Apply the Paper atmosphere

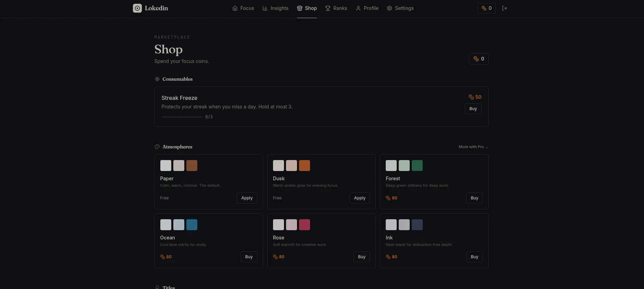click(x=247, y=198)
